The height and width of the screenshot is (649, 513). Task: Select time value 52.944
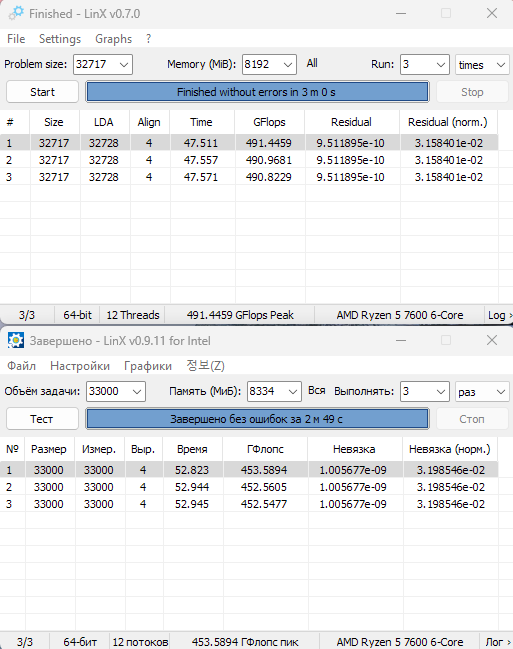click(192, 487)
